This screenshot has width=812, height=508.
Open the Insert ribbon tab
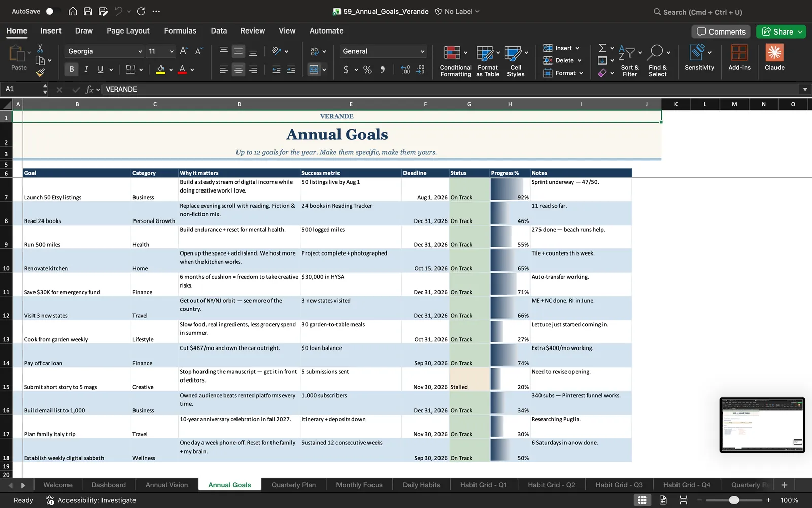coord(51,30)
